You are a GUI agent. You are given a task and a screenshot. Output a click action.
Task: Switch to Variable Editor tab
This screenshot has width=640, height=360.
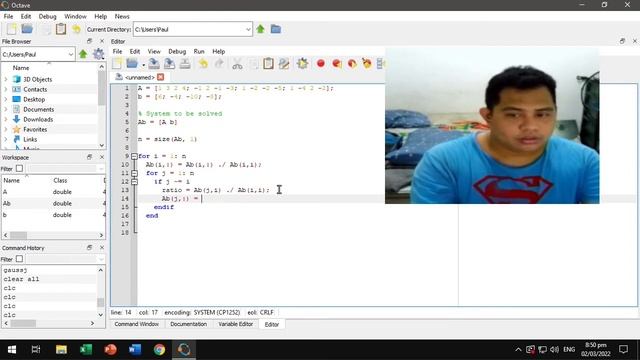236,324
